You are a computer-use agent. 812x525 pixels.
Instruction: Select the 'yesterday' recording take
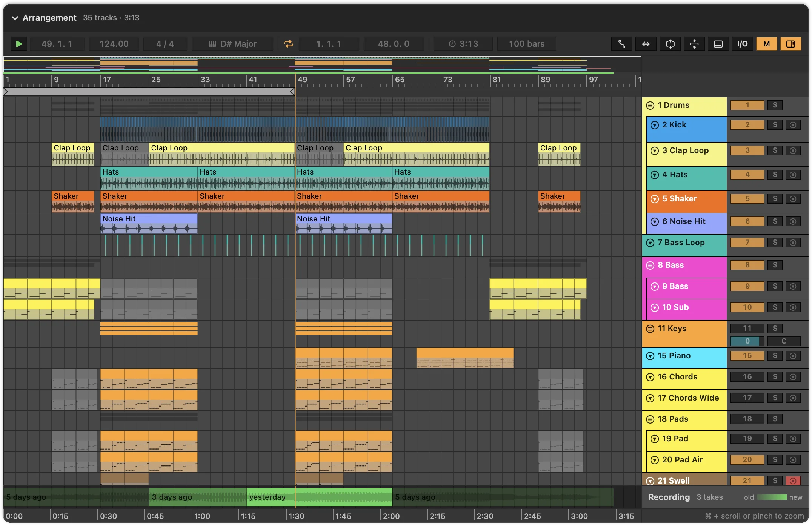[319, 497]
